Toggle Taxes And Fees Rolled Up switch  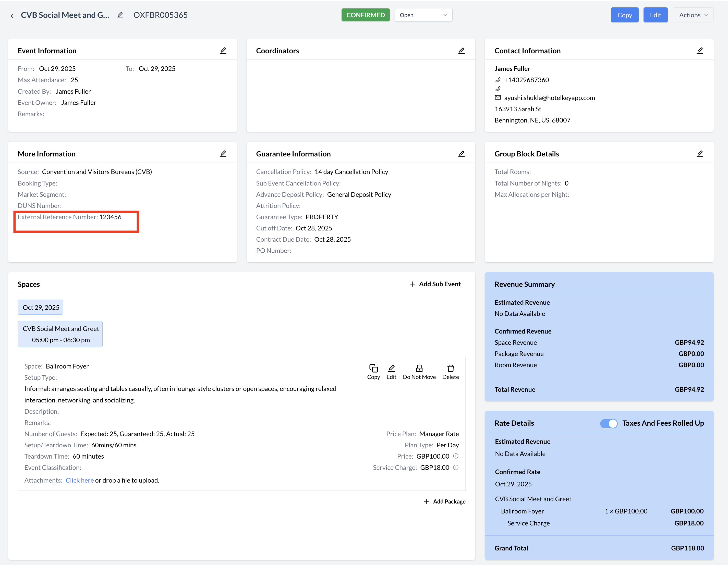[608, 423]
